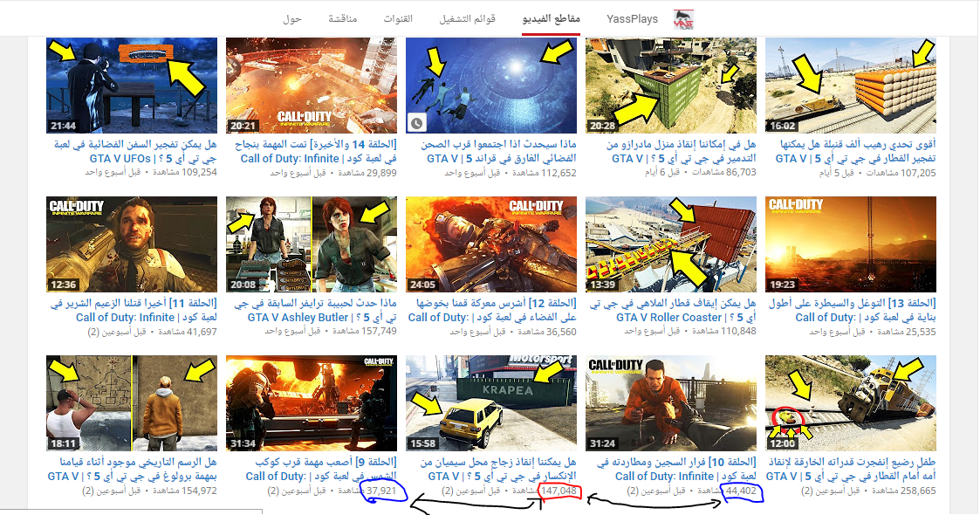The height and width of the screenshot is (515, 980).
Task: Open title link about saving Simeon's shop glass
Action: point(498,469)
